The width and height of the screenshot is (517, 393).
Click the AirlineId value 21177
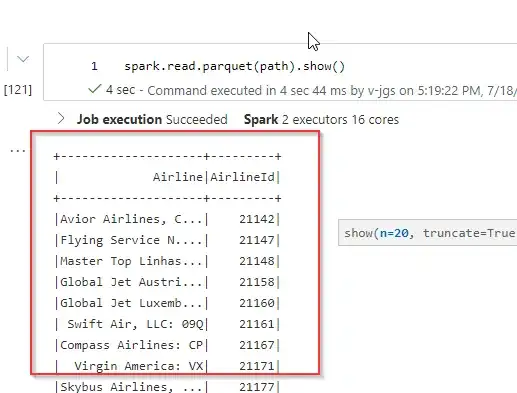click(x=257, y=387)
